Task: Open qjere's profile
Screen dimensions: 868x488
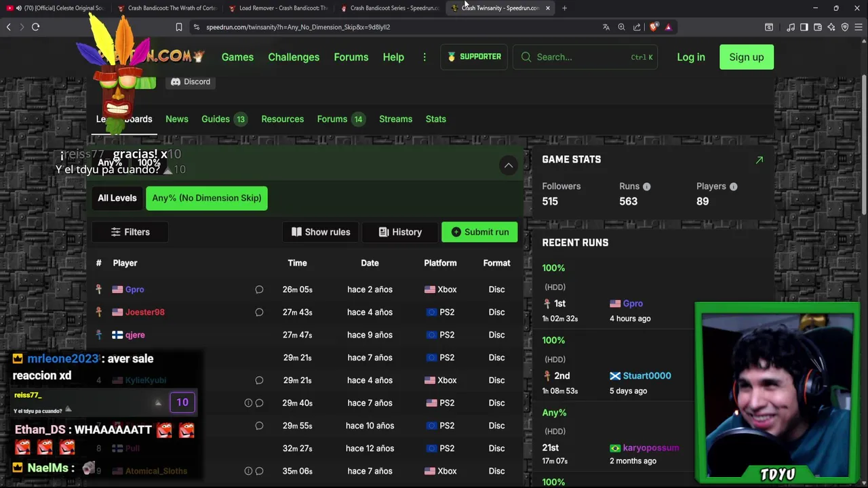Action: click(x=135, y=335)
